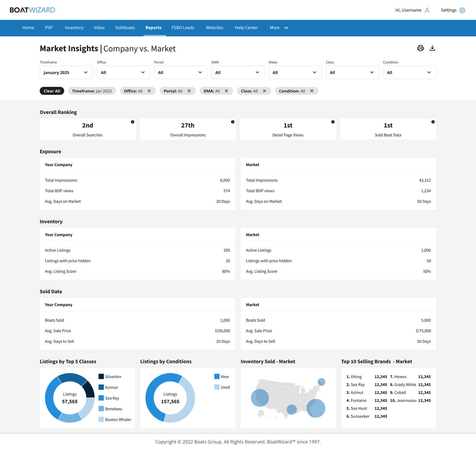Click the print icon
Image resolution: width=476 pixels, height=450 pixels.
point(420,48)
